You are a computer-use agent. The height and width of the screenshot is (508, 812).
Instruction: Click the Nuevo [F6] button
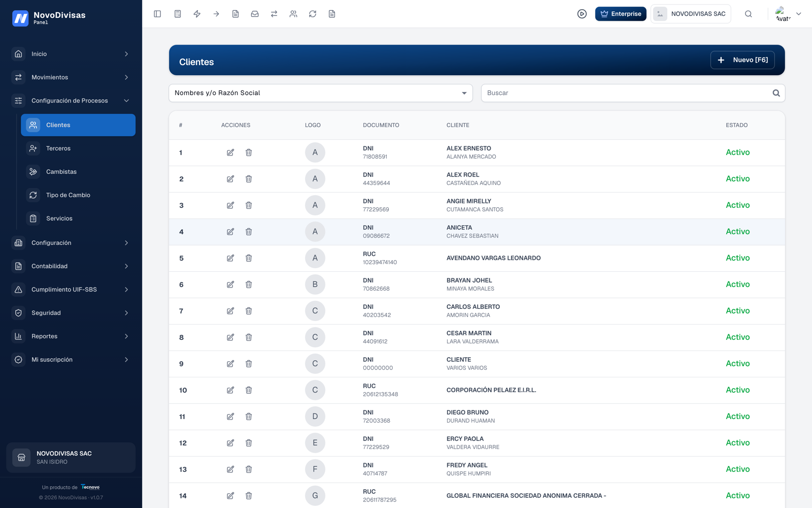[x=742, y=60]
